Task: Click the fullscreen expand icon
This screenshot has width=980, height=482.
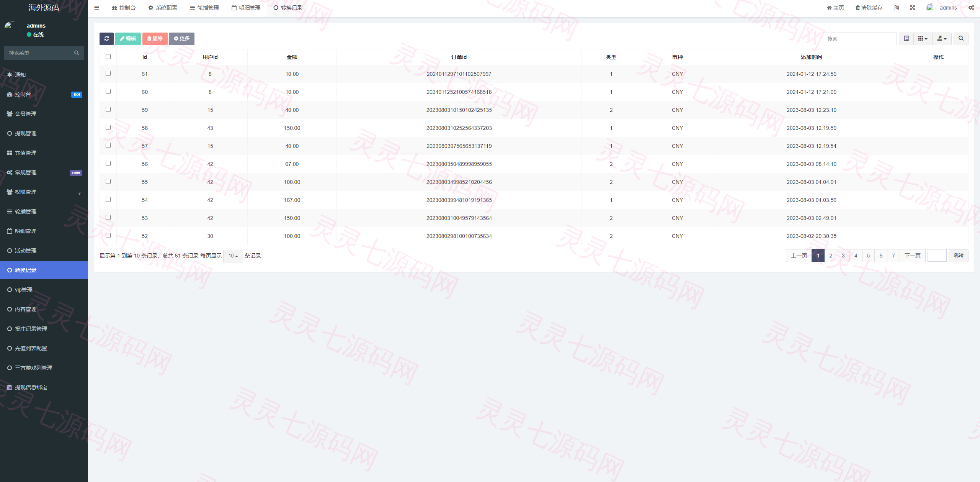Action: [913, 8]
